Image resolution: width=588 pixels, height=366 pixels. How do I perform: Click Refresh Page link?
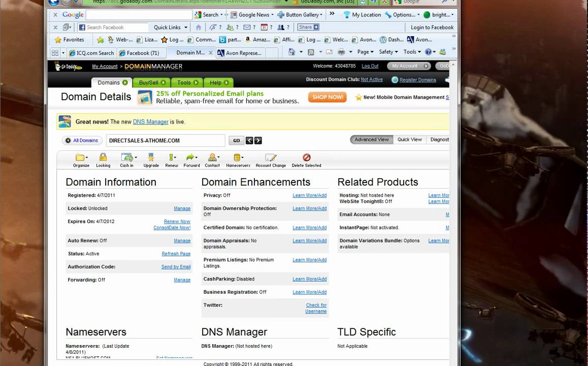pos(176,254)
